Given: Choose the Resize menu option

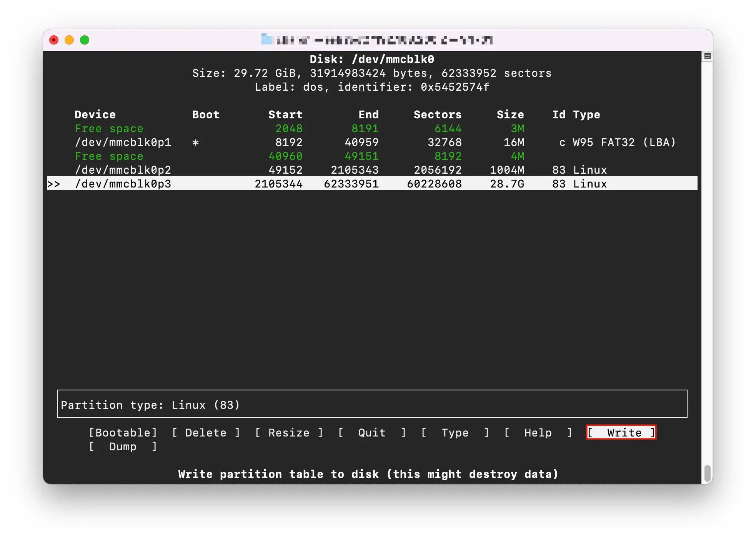Looking at the screenshot, I should click(x=289, y=433).
